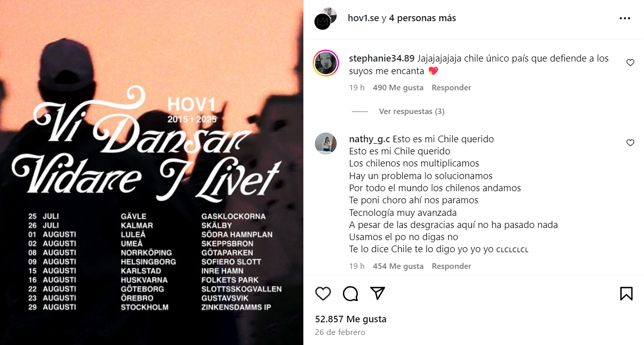Share post with paper plane icon
The image size is (644, 345).
378,294
